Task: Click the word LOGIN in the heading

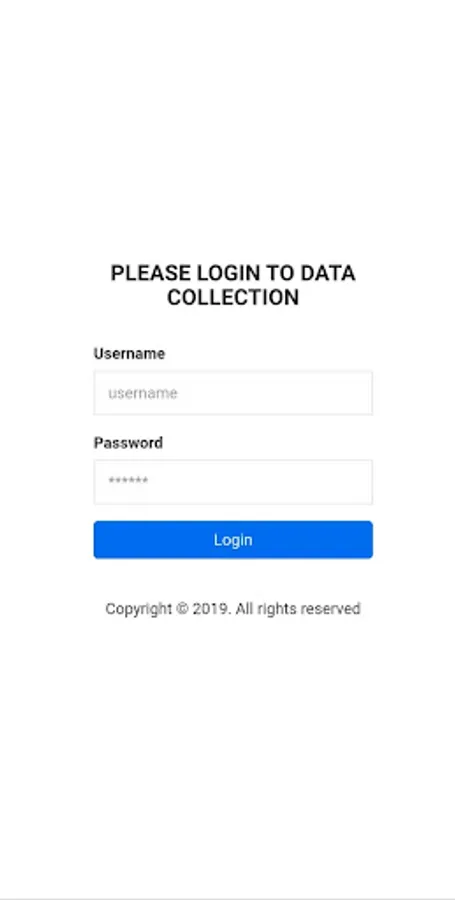Action: coord(228,273)
